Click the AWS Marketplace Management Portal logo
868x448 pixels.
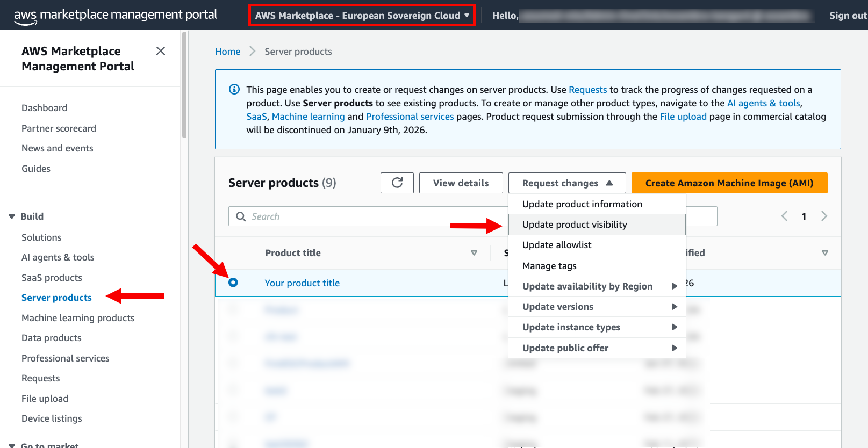(116, 15)
